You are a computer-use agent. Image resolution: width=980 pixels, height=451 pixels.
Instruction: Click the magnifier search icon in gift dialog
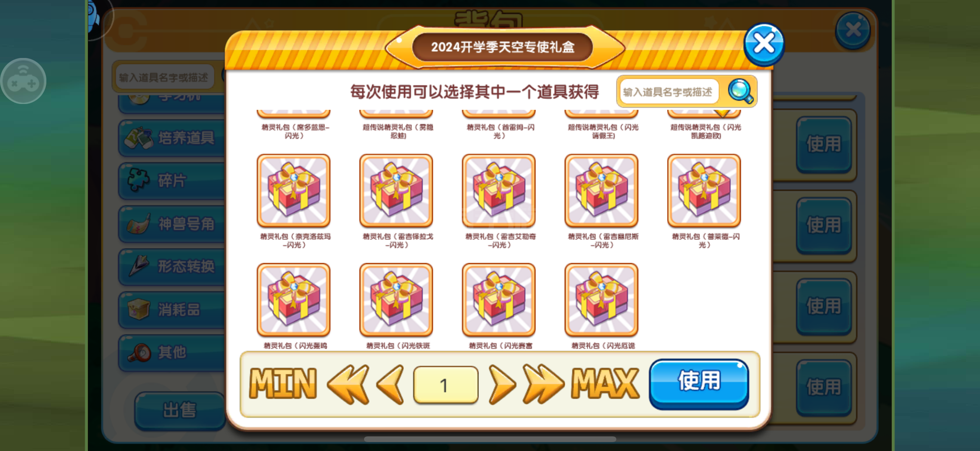pyautogui.click(x=740, y=91)
